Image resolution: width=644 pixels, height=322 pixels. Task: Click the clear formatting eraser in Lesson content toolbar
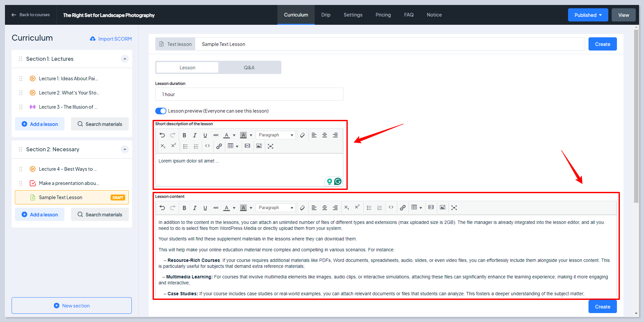tap(302, 208)
